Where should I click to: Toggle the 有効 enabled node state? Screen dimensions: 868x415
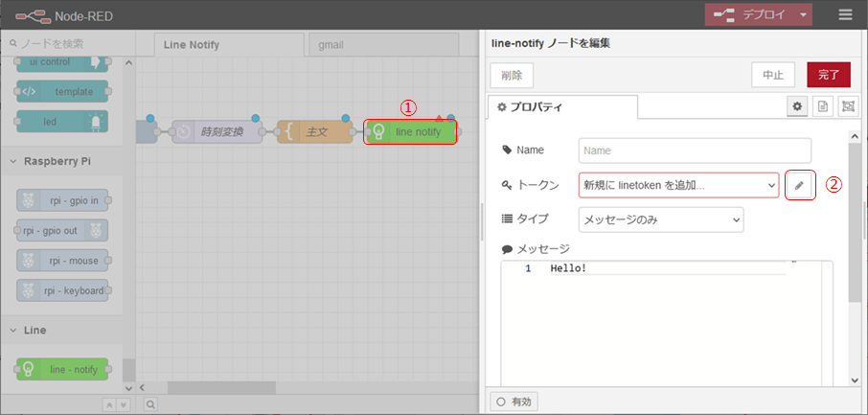tap(514, 402)
